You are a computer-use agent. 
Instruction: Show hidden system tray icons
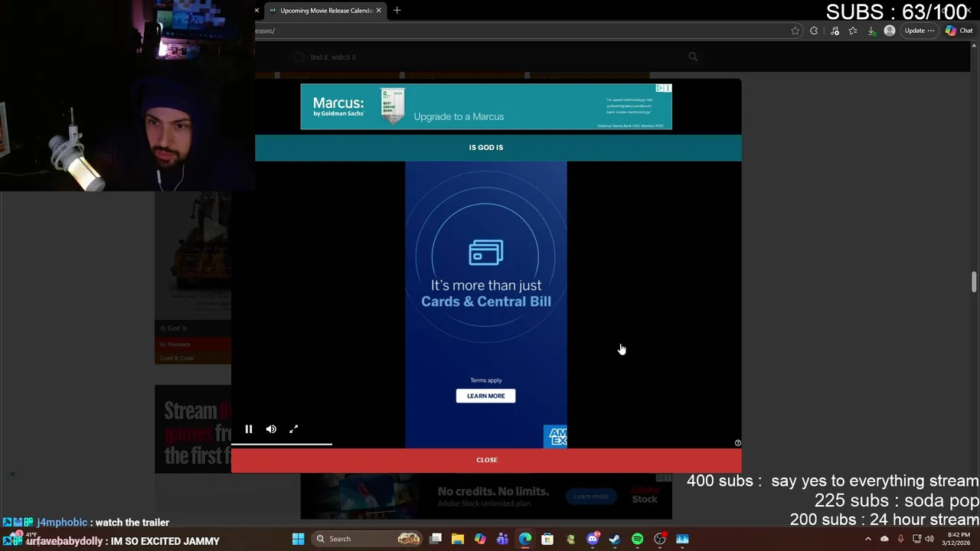click(867, 539)
